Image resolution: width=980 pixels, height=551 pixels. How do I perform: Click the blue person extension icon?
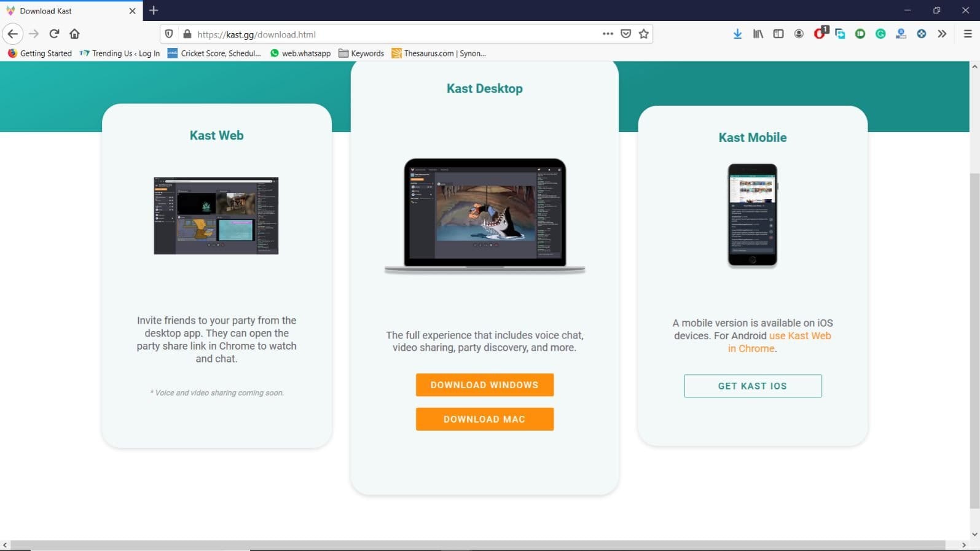click(901, 34)
